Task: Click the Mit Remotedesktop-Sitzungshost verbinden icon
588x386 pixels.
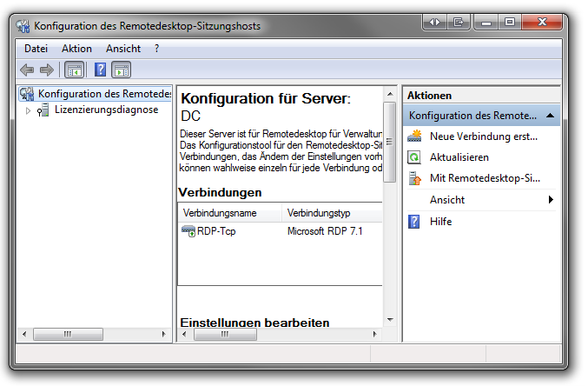Action: (x=415, y=178)
